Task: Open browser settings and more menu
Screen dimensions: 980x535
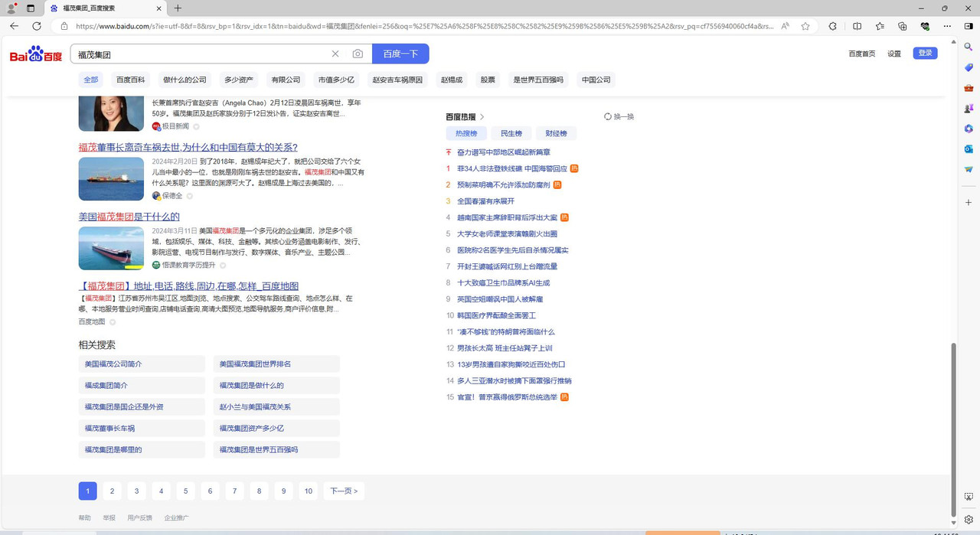Action: pos(947,26)
